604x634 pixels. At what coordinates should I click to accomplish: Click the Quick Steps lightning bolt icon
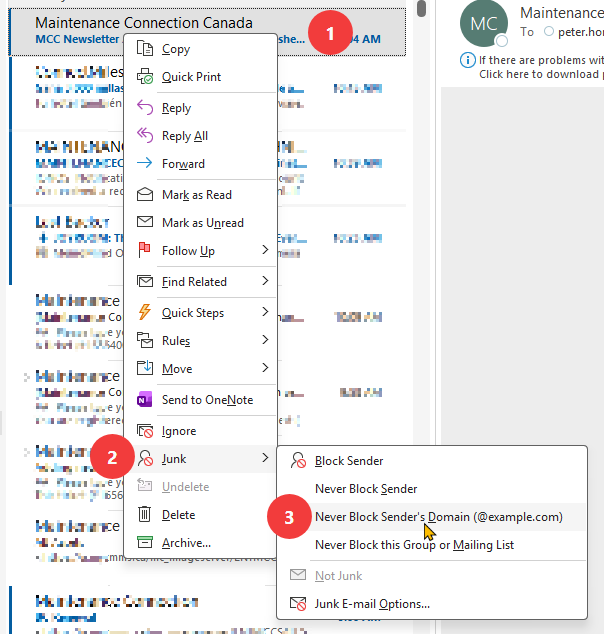(x=145, y=312)
